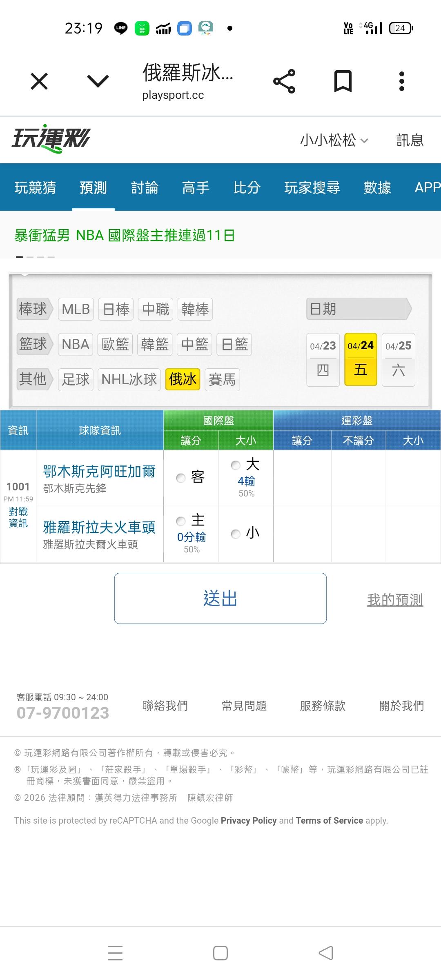Expand the 小小松松 account dropdown
The image size is (441, 980).
pos(334,140)
